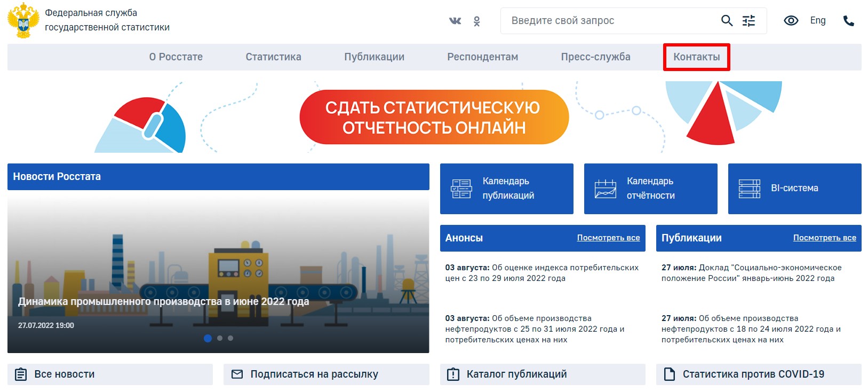Click the news date '27.07.2022 19:00'
This screenshot has width=868, height=391.
pos(46,325)
